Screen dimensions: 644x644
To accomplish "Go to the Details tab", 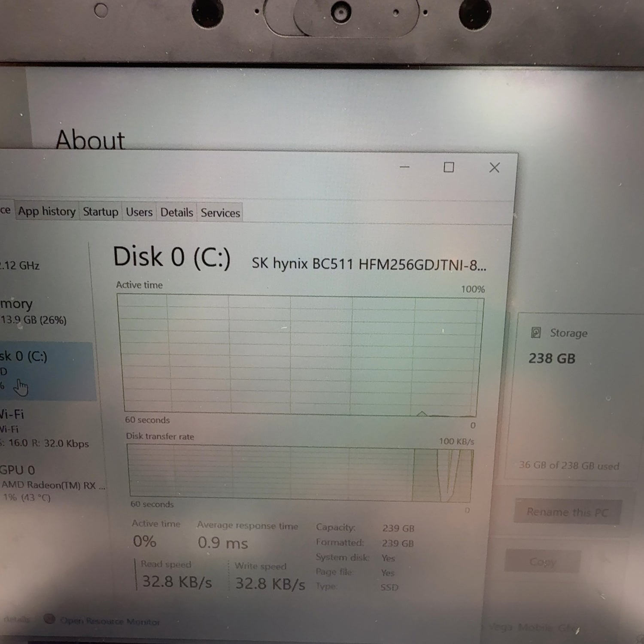I will [176, 212].
